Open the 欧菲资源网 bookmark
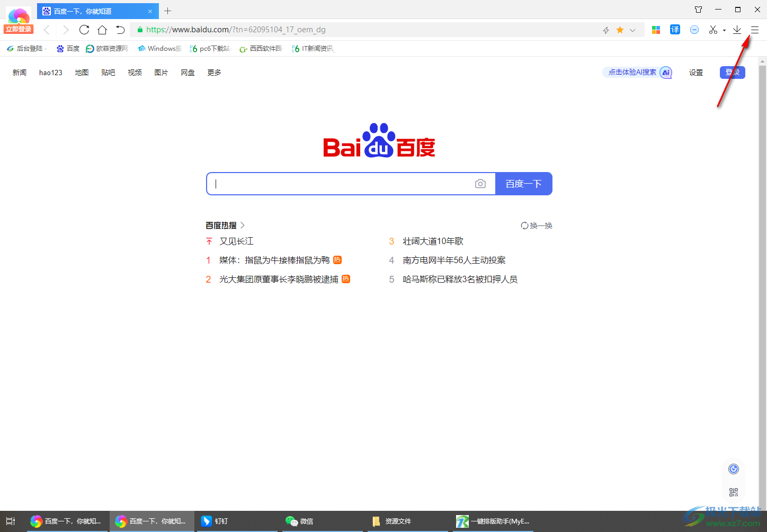This screenshot has width=767, height=532. 107,49
